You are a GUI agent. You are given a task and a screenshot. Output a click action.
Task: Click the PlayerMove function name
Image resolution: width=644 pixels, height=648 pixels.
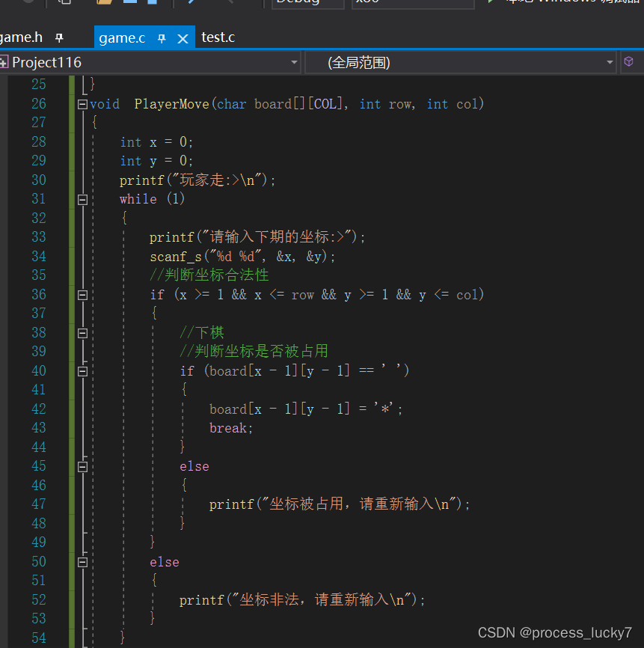(172, 104)
